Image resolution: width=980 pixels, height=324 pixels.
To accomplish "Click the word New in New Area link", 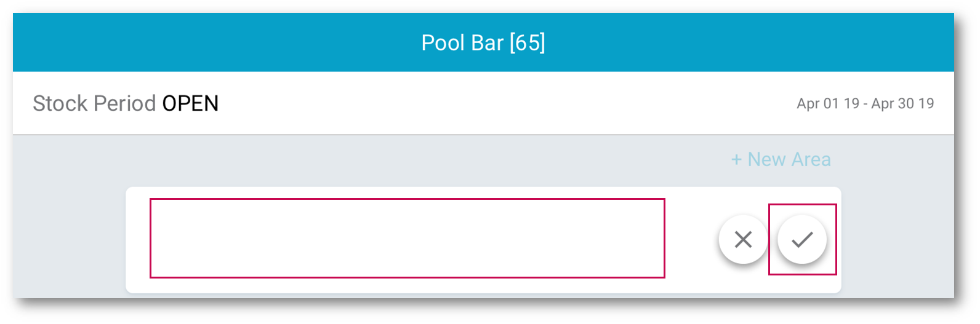I will [x=766, y=160].
